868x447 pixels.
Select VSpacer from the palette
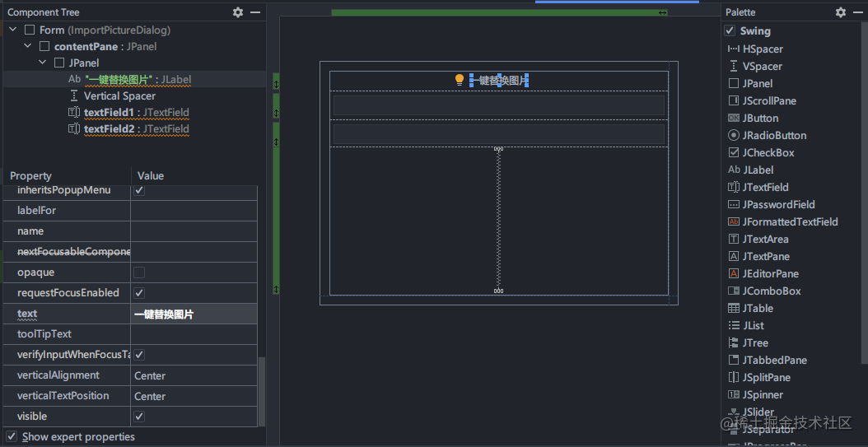(755, 67)
